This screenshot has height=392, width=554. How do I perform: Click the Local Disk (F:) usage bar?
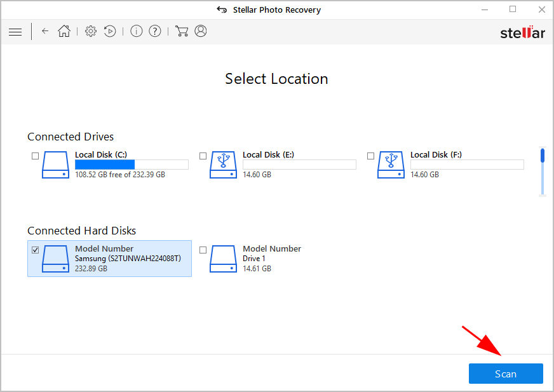point(467,165)
